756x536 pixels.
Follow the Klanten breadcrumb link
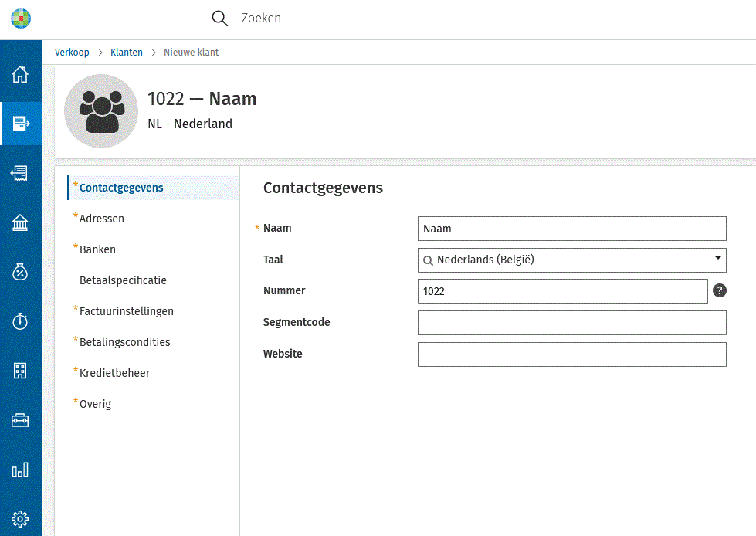pos(127,53)
